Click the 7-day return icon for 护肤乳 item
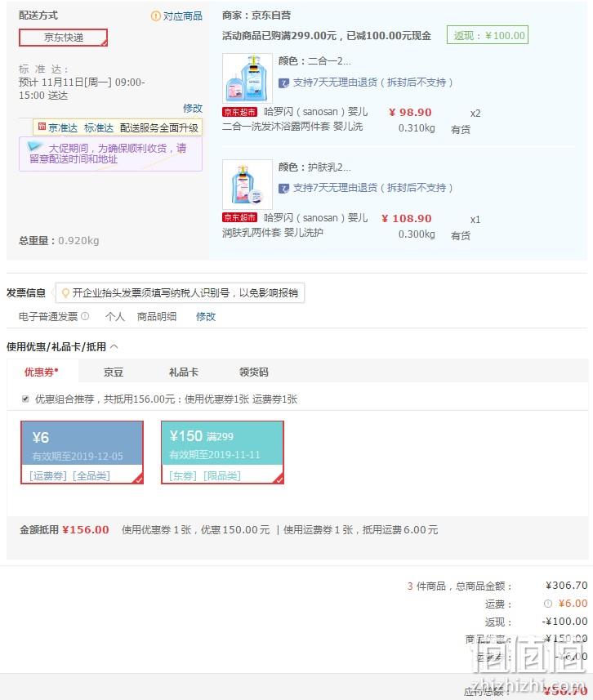593x700 pixels. [x=283, y=189]
